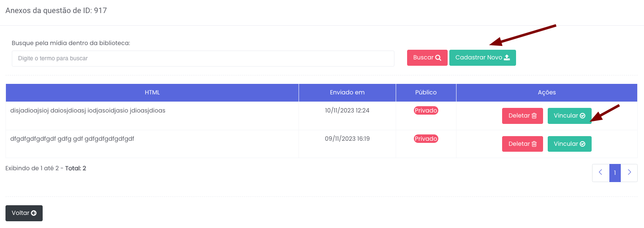Click the 'dfgdfgdfgdfgdf' row HTML text

(x=72, y=139)
